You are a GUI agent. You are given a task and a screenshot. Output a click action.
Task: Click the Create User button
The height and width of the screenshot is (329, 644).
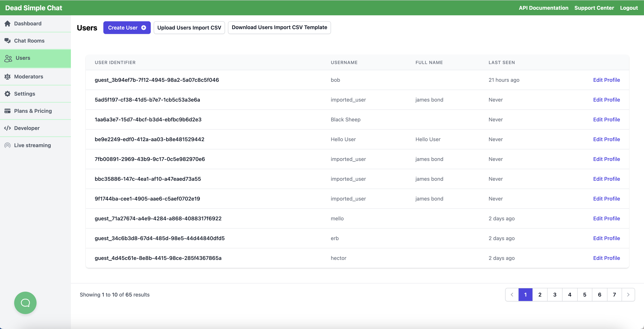tap(127, 28)
